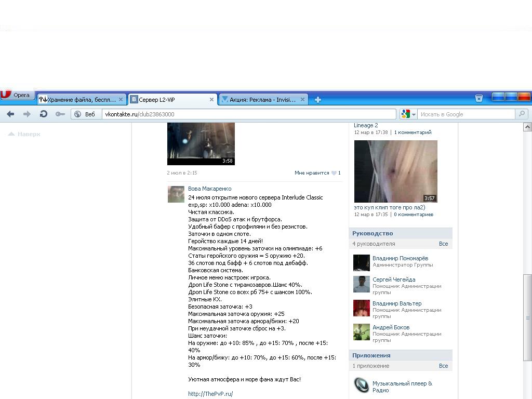Open the Opera main menu button
This screenshot has width=532, height=399.
(x=17, y=95)
